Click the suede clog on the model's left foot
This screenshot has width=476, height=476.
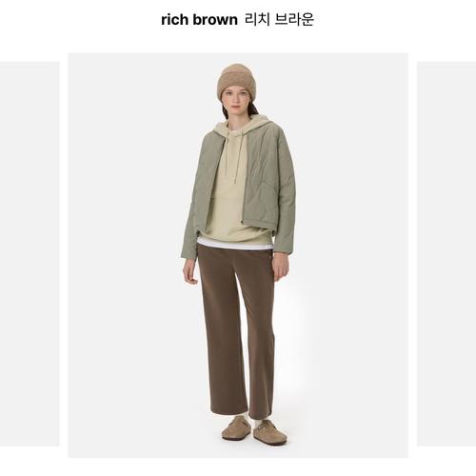tap(269, 432)
